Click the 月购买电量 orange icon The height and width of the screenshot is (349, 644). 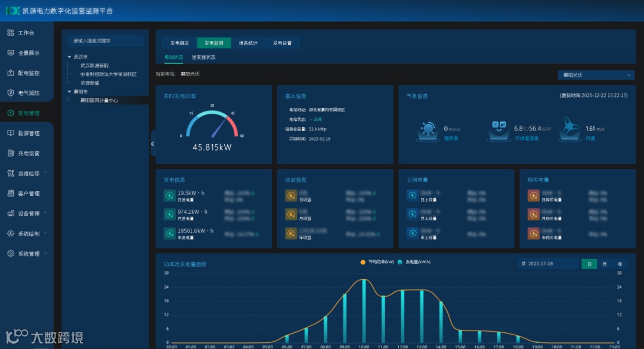[x=534, y=214]
